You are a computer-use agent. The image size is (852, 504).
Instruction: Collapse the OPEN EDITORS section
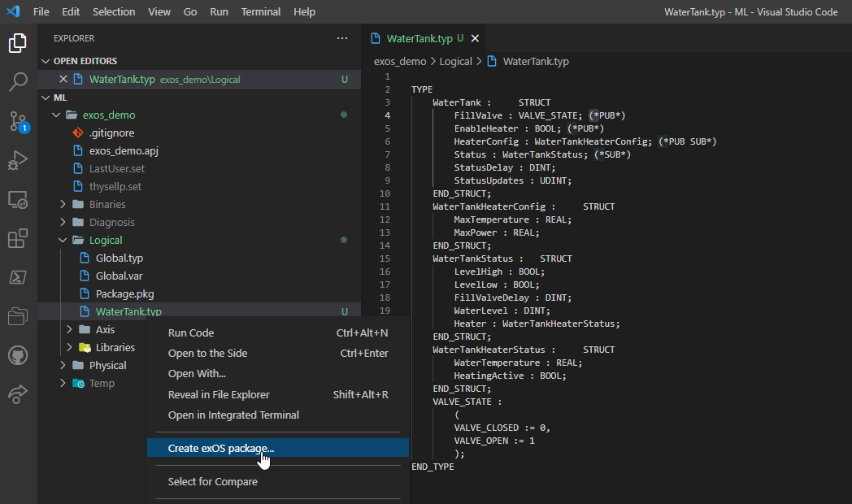(46, 61)
